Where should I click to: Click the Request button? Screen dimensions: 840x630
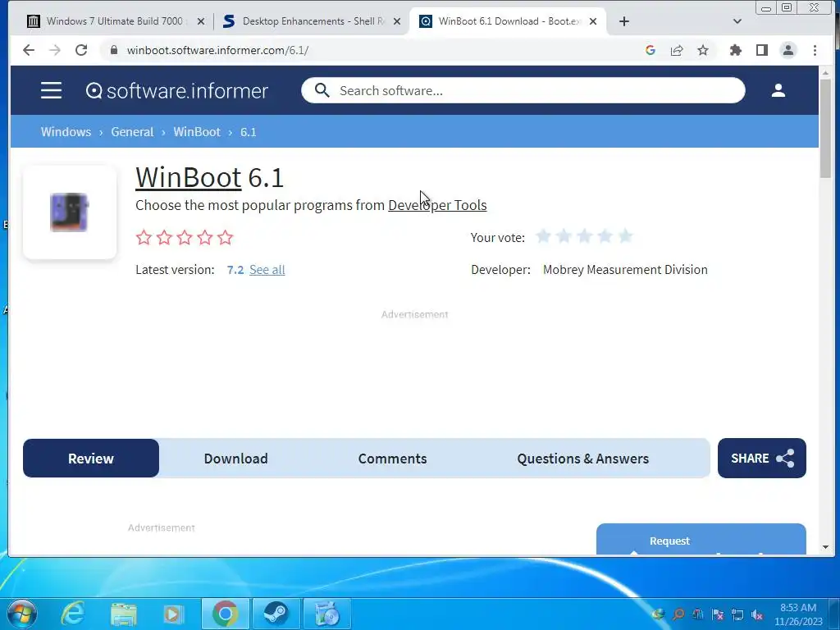coord(701,540)
